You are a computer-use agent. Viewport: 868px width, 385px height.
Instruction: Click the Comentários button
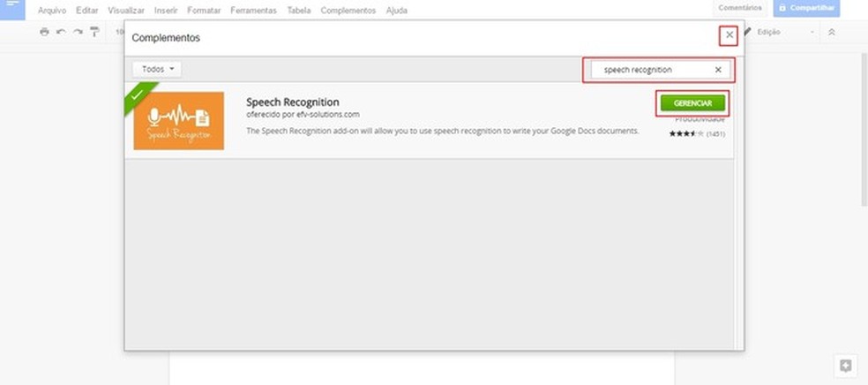pos(739,8)
